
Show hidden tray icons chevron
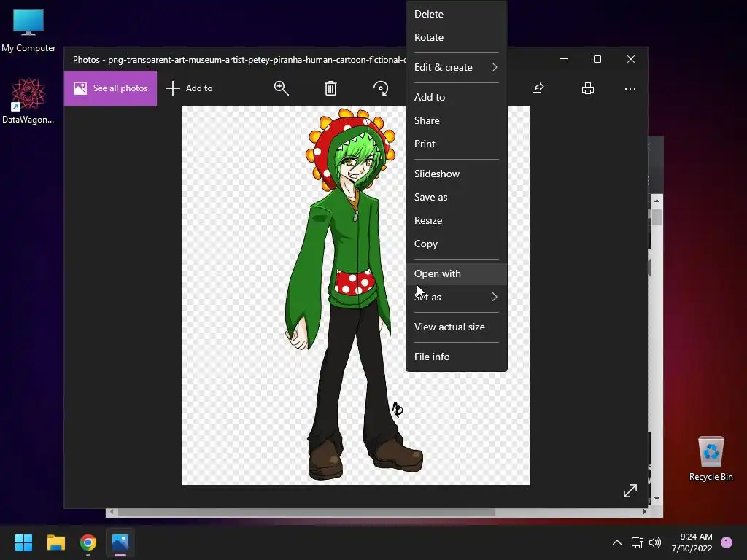tap(617, 542)
